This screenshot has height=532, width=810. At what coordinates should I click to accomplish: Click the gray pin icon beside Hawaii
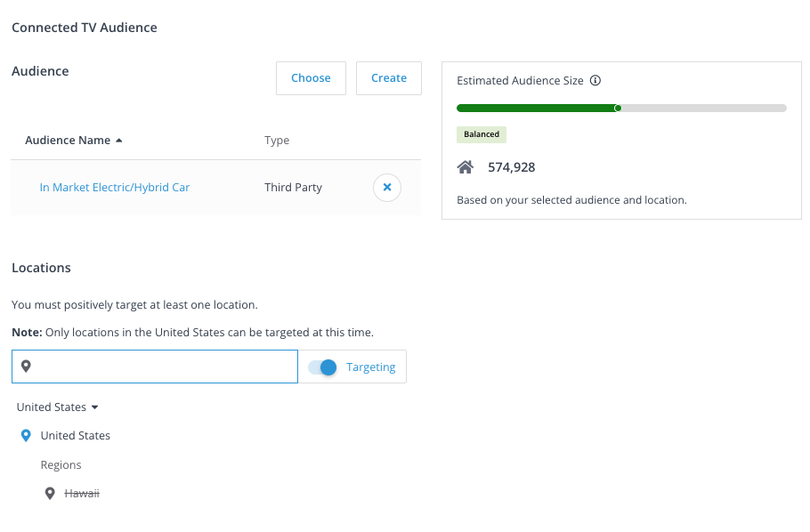[50, 493]
